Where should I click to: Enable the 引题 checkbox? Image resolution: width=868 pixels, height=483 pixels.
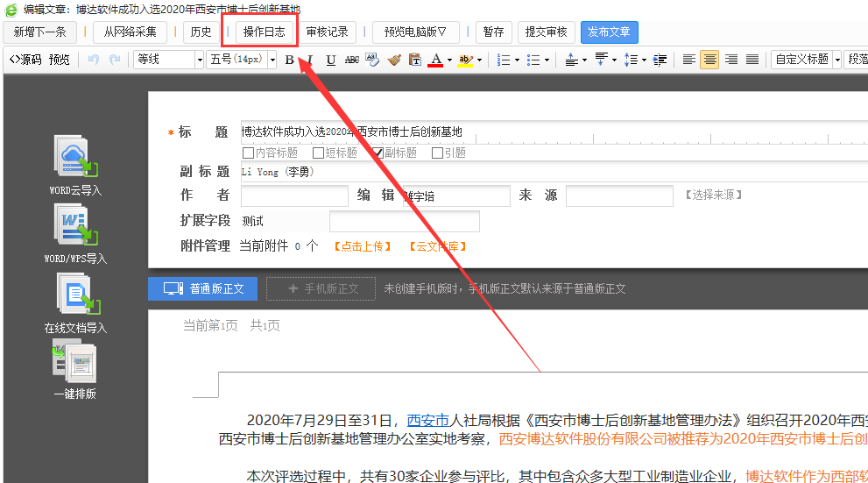tap(437, 153)
